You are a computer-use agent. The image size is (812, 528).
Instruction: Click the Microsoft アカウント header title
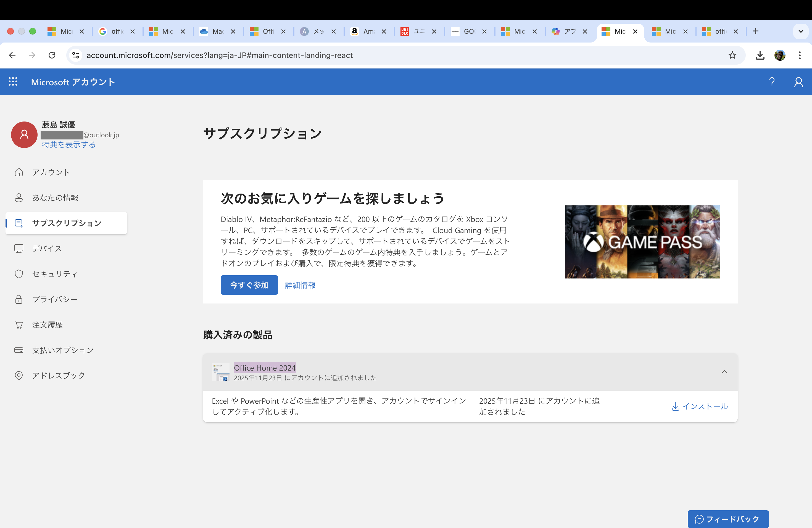pos(73,82)
